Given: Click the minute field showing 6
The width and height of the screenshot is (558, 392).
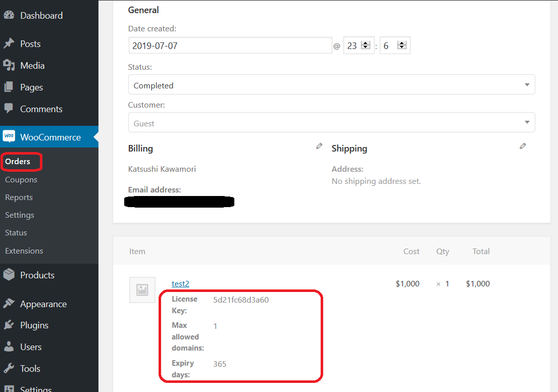Looking at the screenshot, I should (x=395, y=45).
